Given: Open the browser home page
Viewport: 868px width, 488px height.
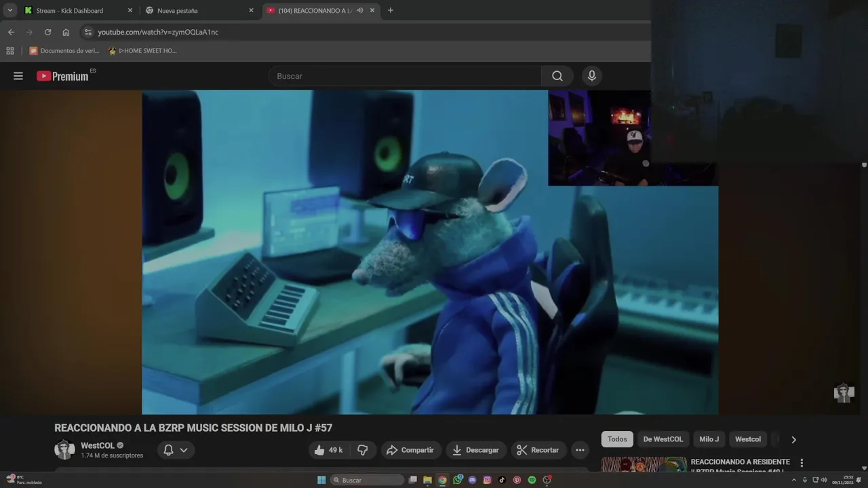Looking at the screenshot, I should tap(66, 32).
